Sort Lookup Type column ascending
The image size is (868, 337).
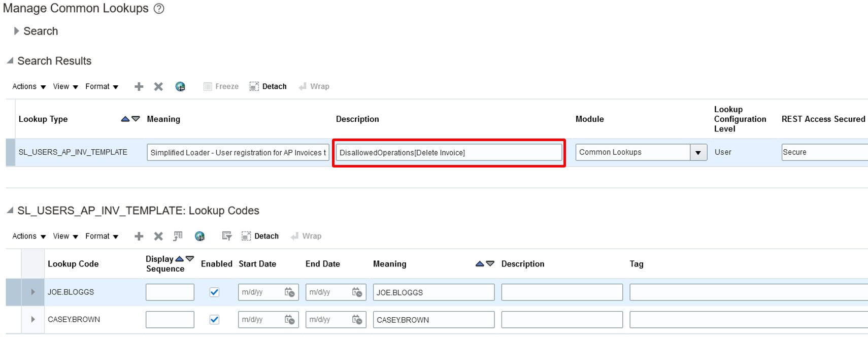tap(125, 119)
